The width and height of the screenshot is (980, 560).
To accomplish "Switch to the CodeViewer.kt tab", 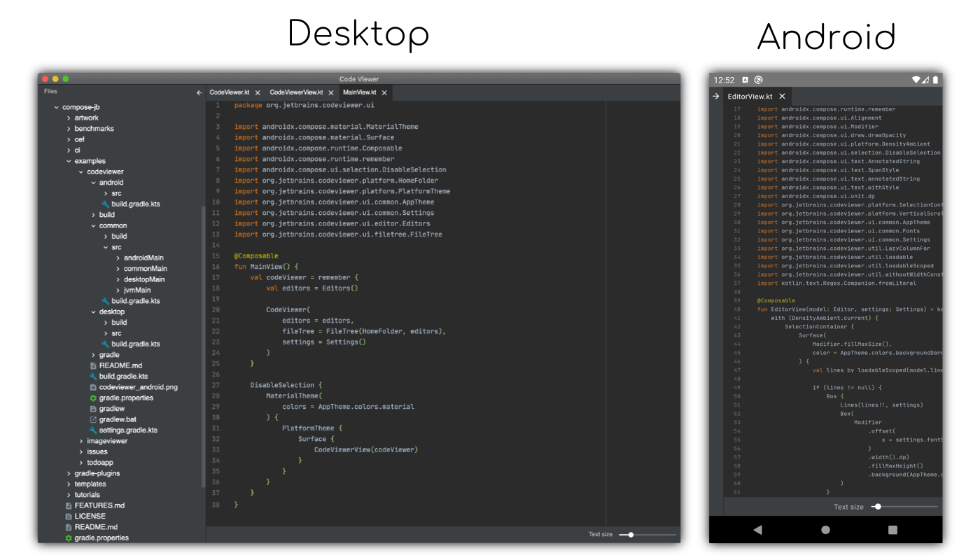I will (229, 92).
